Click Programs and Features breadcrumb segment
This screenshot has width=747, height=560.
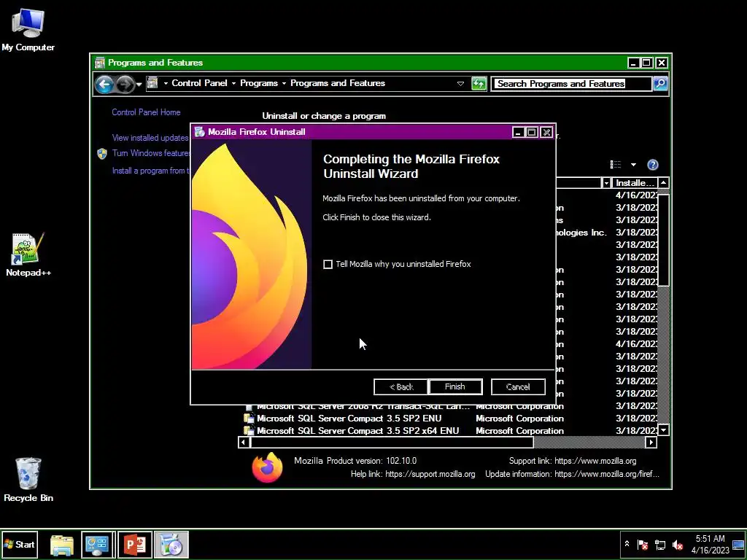click(x=338, y=83)
